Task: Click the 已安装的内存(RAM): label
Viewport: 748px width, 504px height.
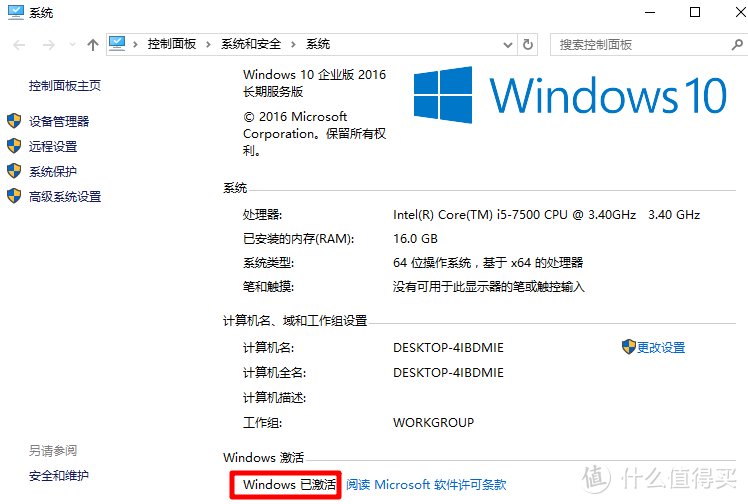Action: tap(299, 239)
